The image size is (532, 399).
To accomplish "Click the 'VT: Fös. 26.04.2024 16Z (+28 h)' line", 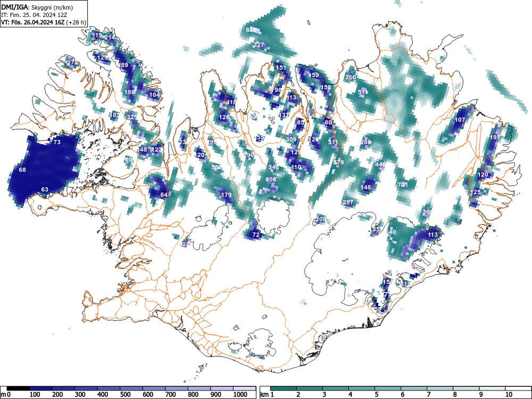I will click(x=44, y=22).
